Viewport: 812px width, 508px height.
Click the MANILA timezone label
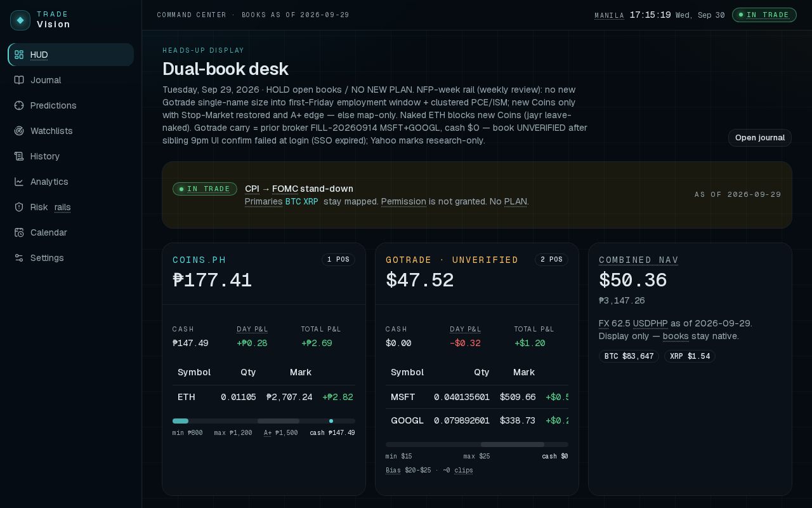point(610,15)
